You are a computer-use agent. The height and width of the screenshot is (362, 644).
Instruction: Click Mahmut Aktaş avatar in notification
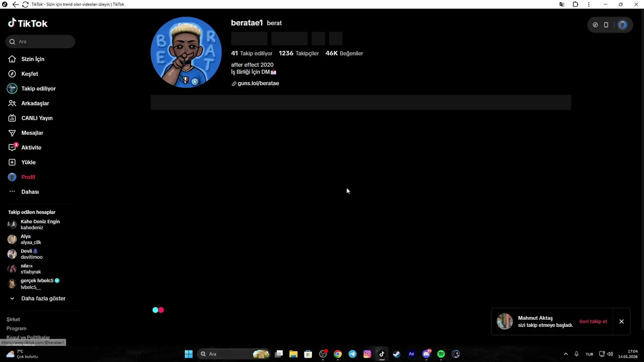point(505,321)
